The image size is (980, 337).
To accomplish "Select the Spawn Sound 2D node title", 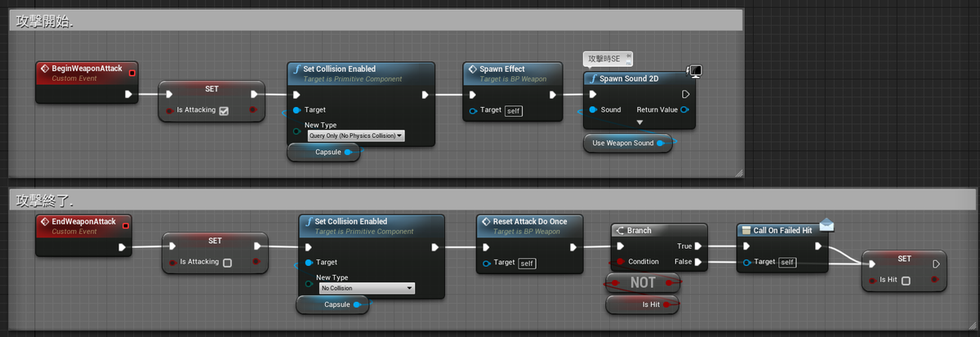I will tap(629, 78).
